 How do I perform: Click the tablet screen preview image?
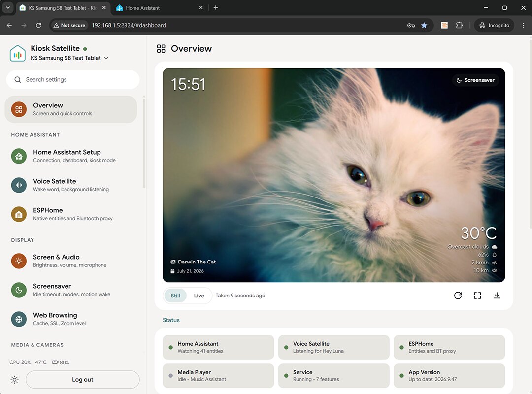coord(333,175)
